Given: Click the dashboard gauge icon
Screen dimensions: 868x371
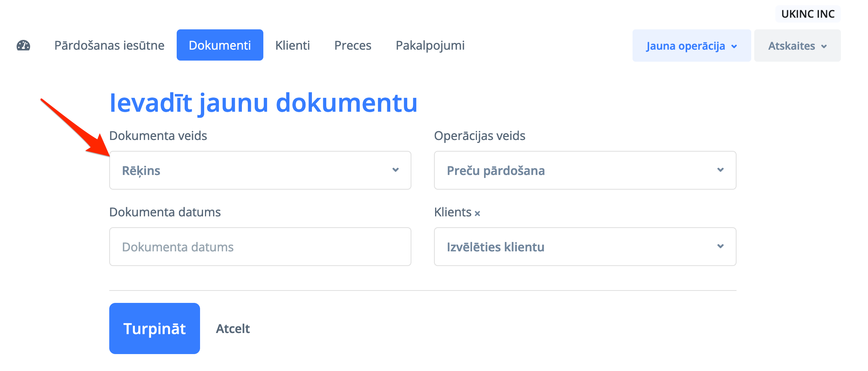Looking at the screenshot, I should click(23, 46).
